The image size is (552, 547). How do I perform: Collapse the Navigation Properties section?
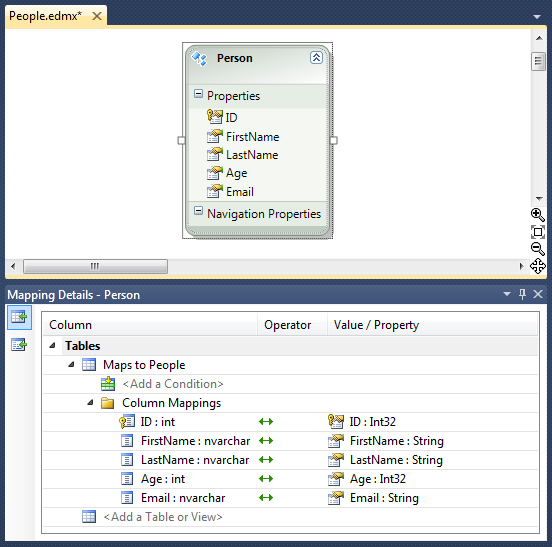[199, 211]
